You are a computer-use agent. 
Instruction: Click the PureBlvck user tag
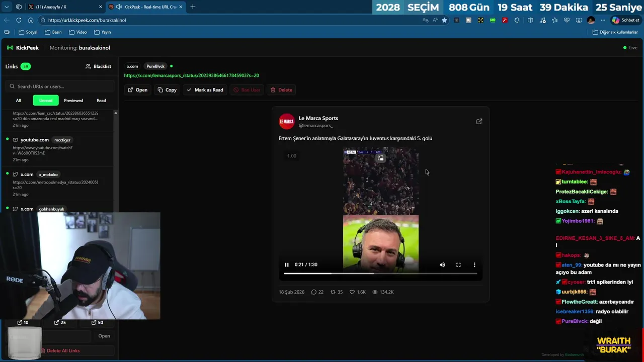[x=155, y=66]
